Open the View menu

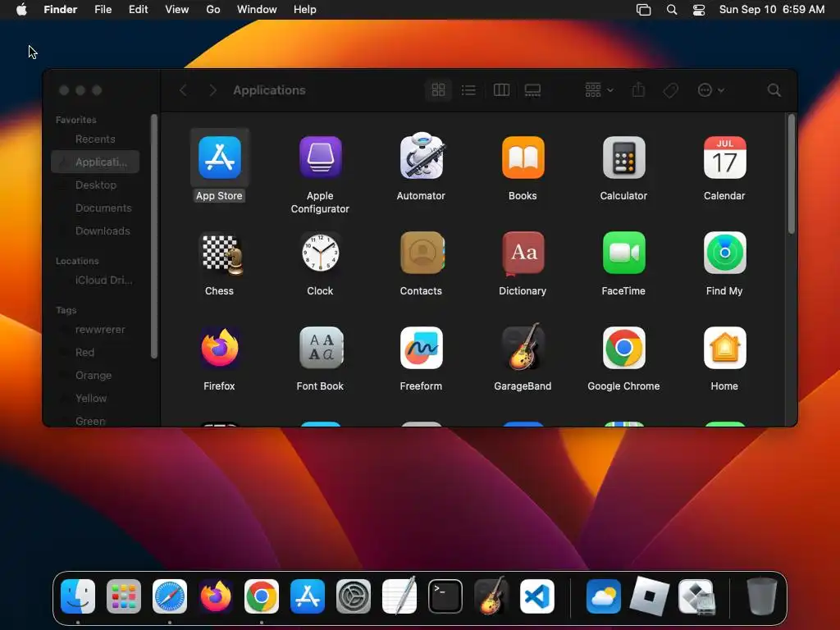177,10
